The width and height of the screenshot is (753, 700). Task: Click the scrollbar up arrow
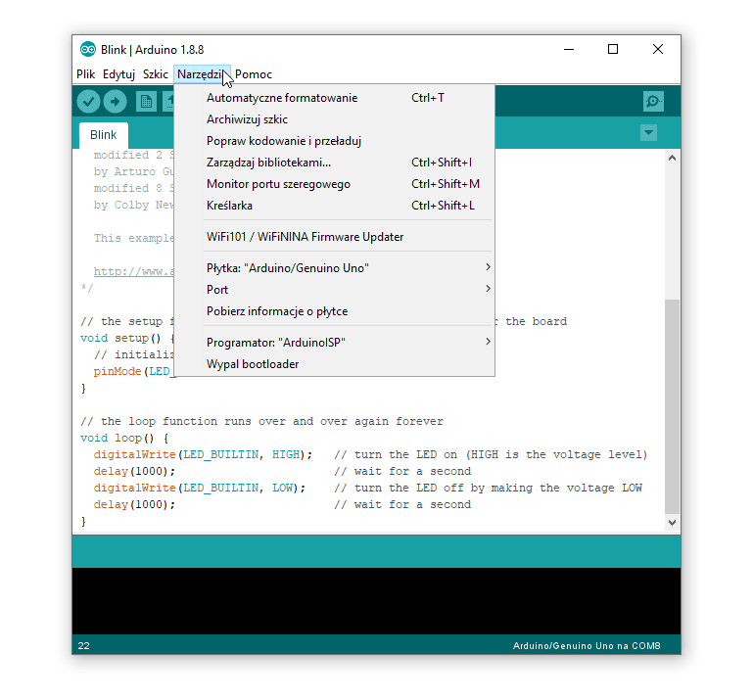click(672, 158)
